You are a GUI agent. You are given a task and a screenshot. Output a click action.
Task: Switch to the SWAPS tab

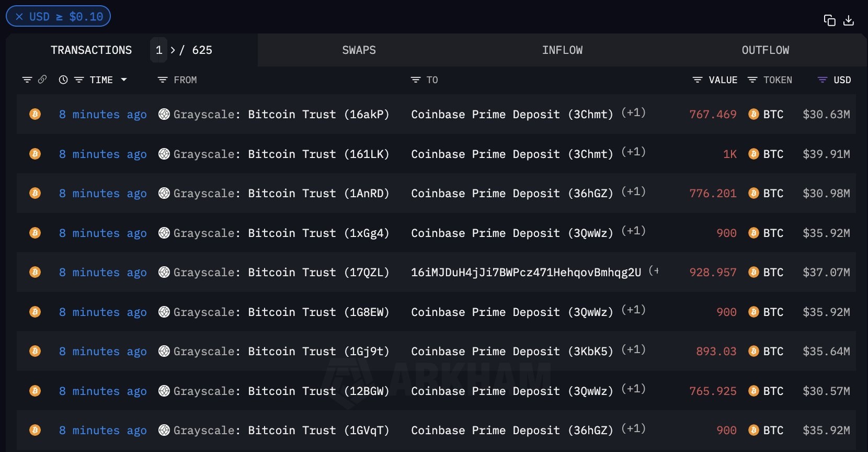tap(359, 50)
